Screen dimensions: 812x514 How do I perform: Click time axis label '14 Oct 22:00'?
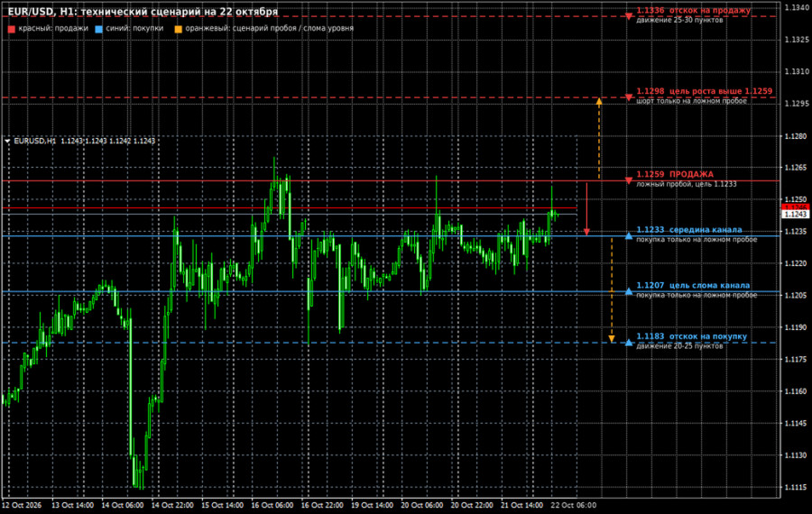point(172,505)
